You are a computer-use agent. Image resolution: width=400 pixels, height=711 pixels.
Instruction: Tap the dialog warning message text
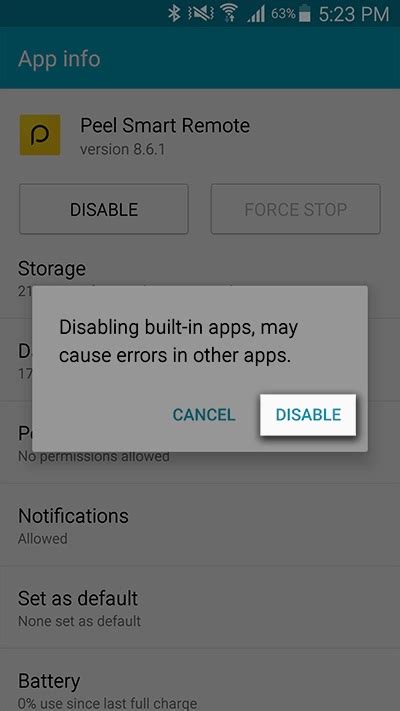179,341
